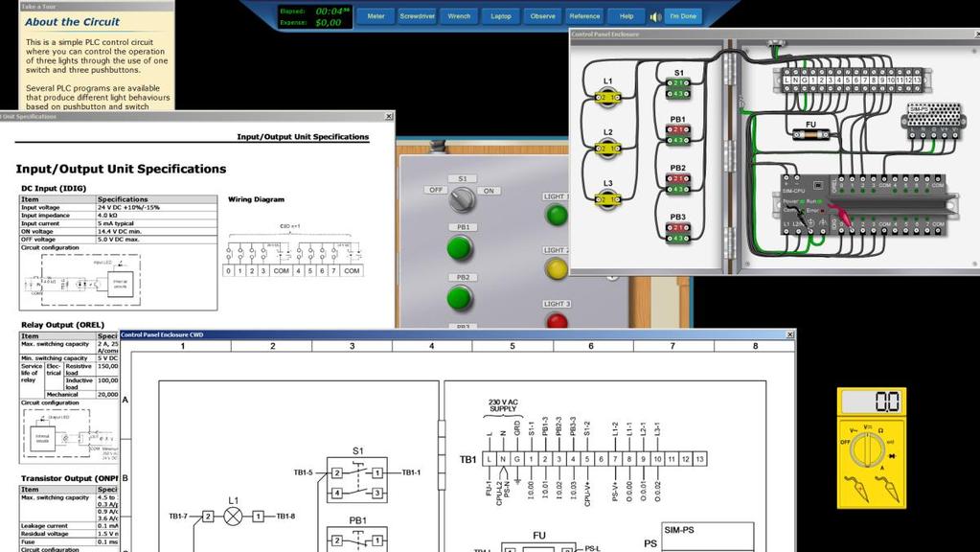Click the "Relay Output (OREL)" section heading
Image resolution: width=980 pixels, height=552 pixels.
(x=62, y=325)
